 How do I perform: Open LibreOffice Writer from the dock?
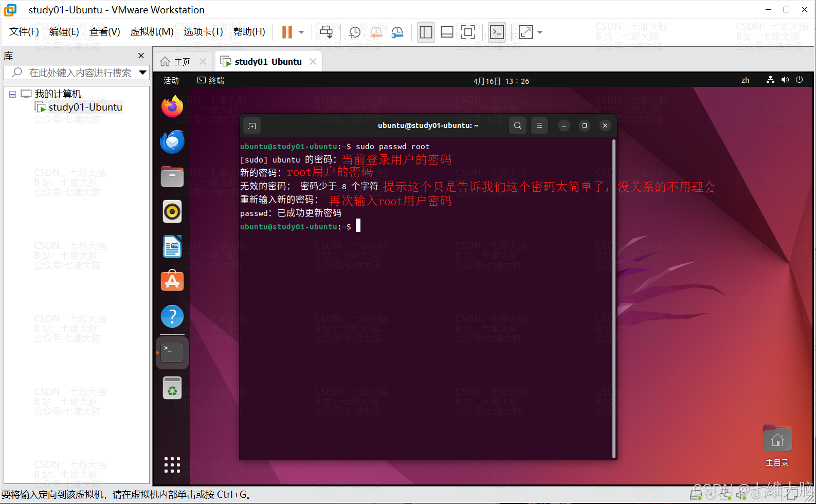coord(172,247)
